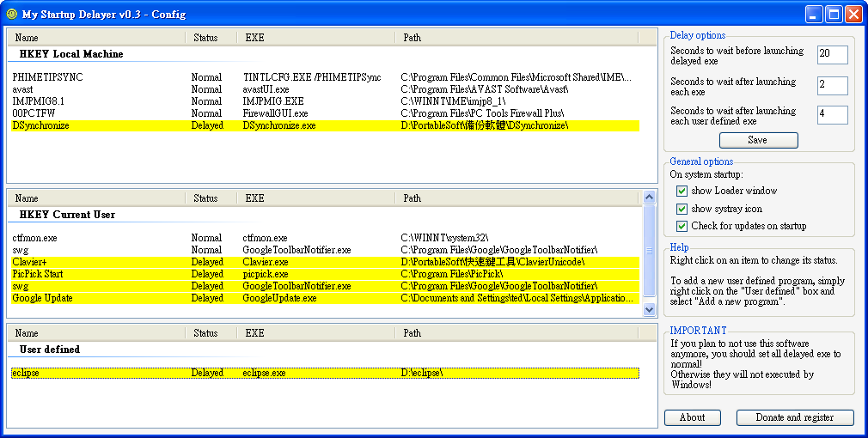This screenshot has height=438, width=868.
Task: Click the Current User list scrollbar thumb
Action: (650, 251)
